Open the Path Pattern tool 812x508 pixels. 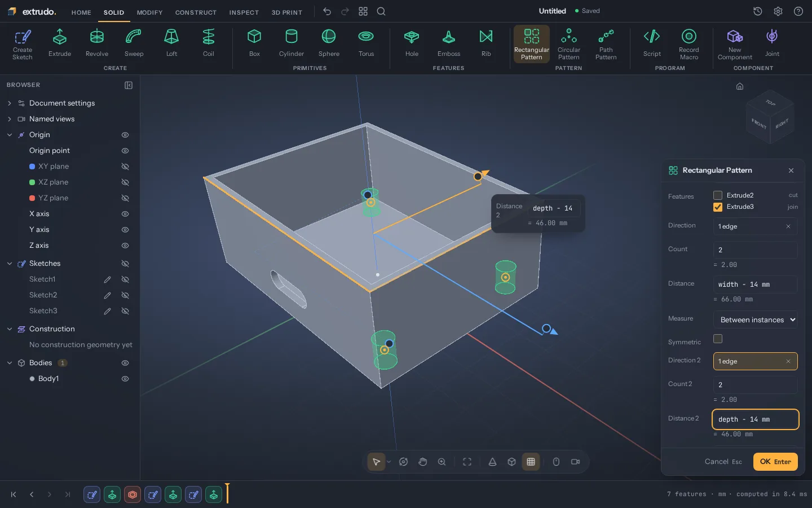coord(606,44)
